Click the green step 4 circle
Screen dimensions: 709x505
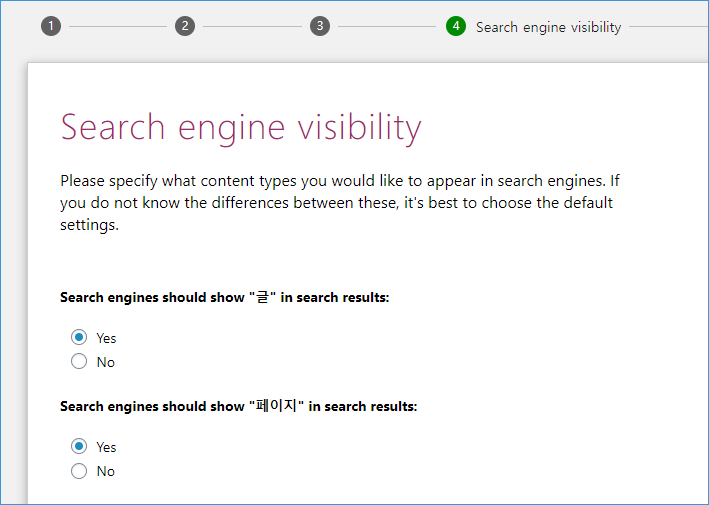pyautogui.click(x=456, y=26)
